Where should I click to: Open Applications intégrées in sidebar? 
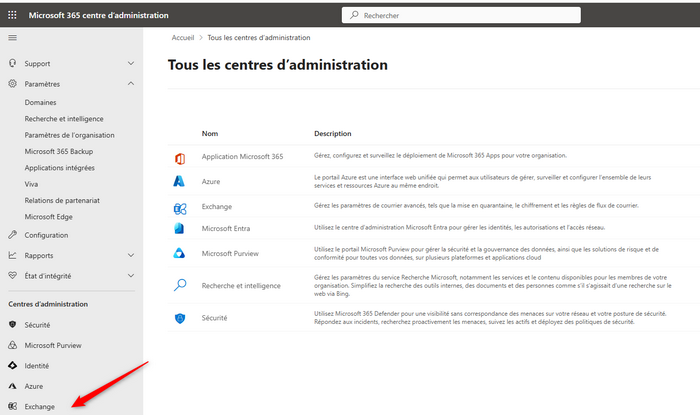coord(59,168)
